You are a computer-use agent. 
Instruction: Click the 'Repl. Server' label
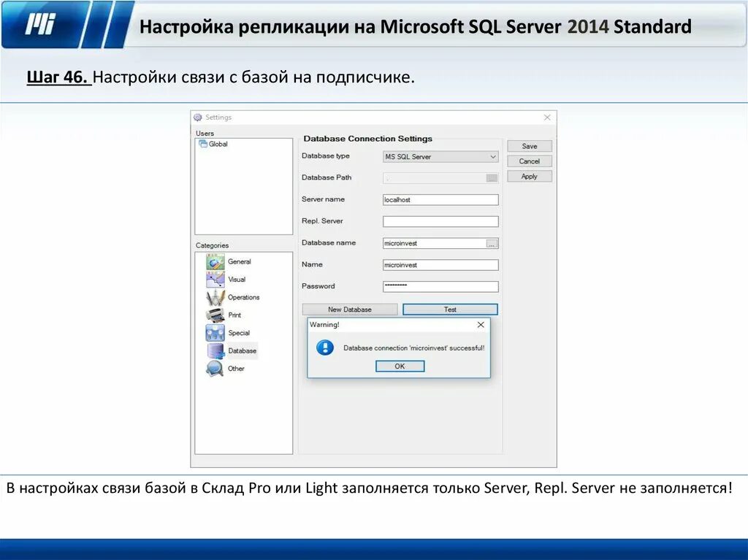[x=322, y=220]
